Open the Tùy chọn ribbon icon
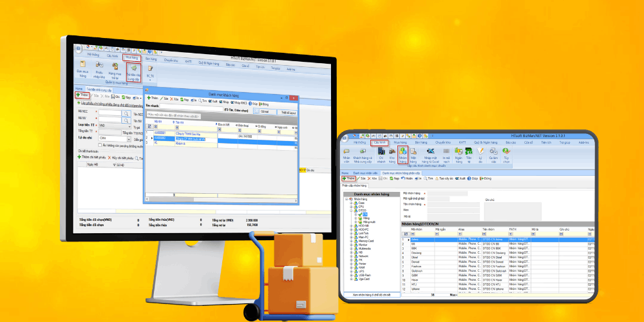The width and height of the screenshot is (644, 322). tap(507, 156)
